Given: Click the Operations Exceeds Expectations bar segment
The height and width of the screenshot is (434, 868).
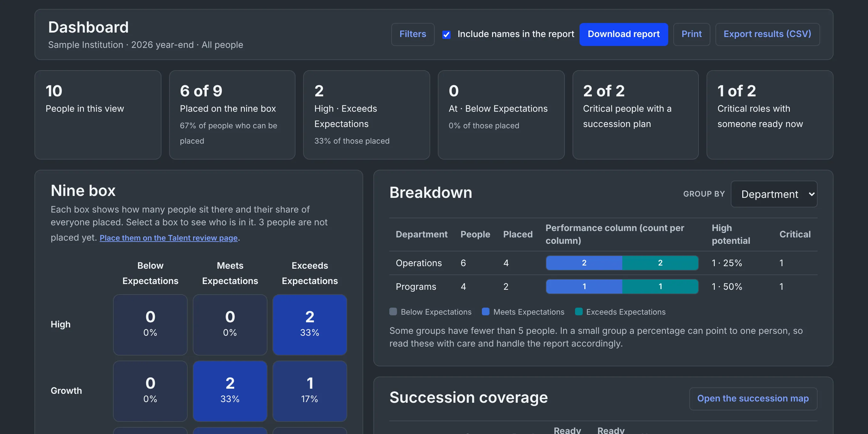Looking at the screenshot, I should pos(660,263).
